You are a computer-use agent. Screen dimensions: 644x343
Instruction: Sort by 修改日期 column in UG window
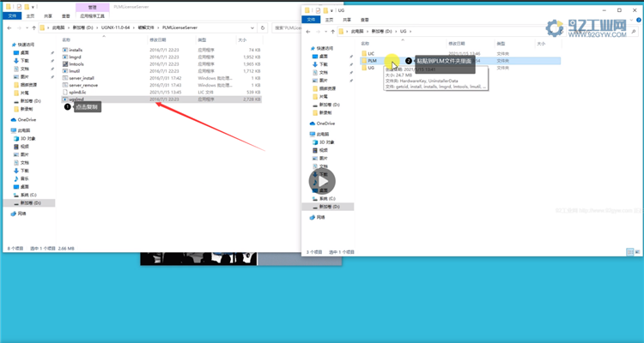point(457,44)
